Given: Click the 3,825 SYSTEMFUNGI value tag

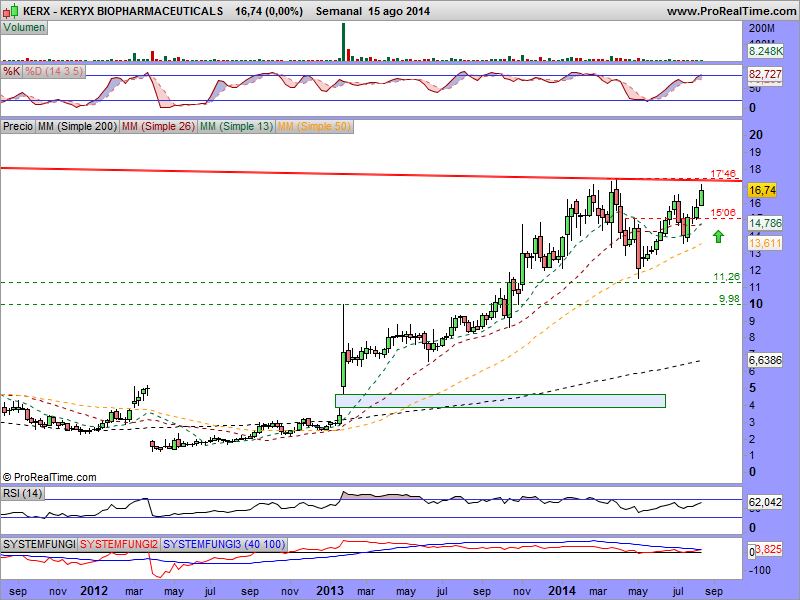Looking at the screenshot, I should point(768,549).
